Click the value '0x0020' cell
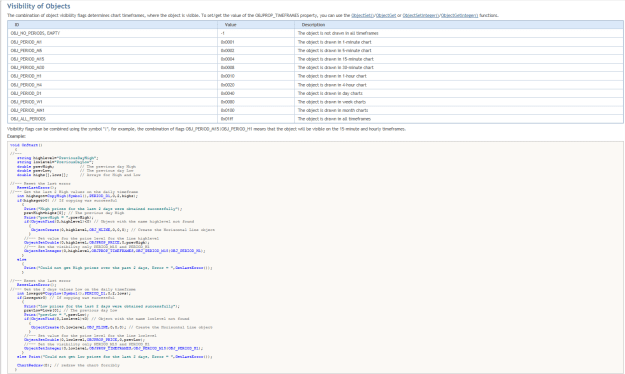625x374 pixels. tap(256, 85)
